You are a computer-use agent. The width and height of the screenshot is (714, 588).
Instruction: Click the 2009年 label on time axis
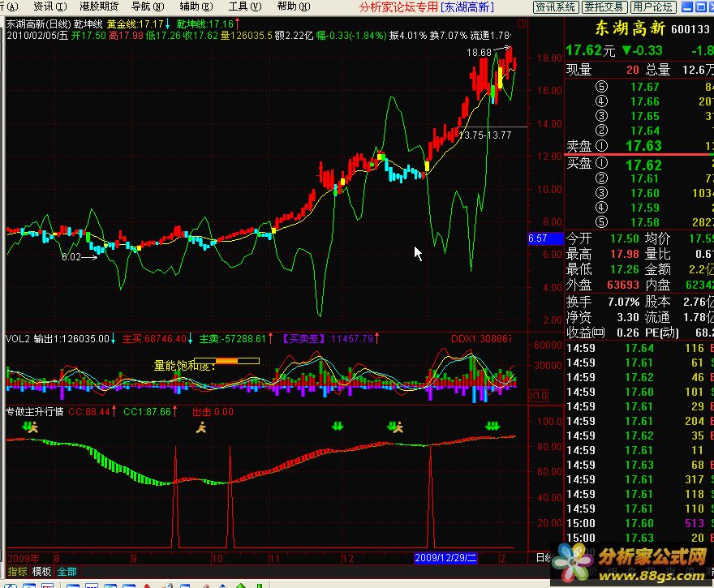click(24, 558)
